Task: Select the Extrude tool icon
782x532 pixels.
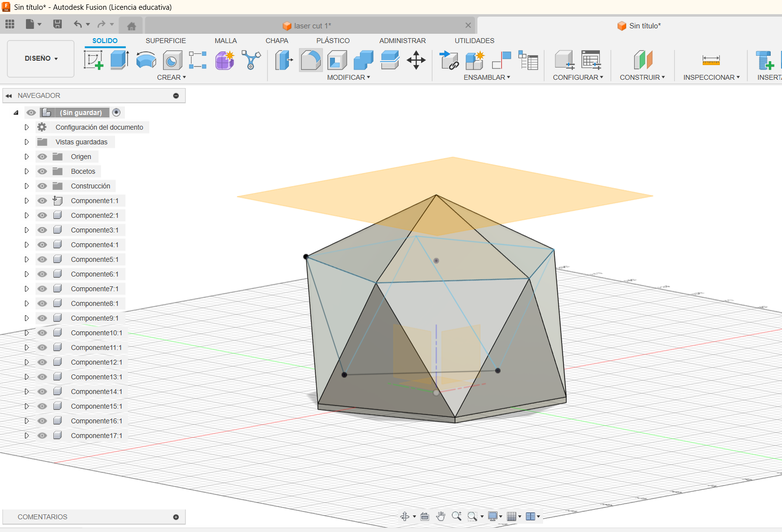Action: [x=119, y=60]
